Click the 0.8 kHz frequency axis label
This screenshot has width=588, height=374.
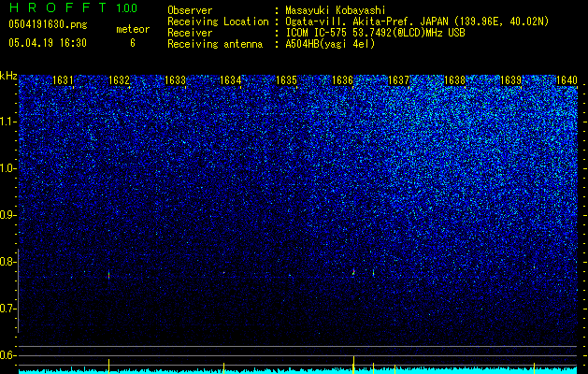coord(8,262)
